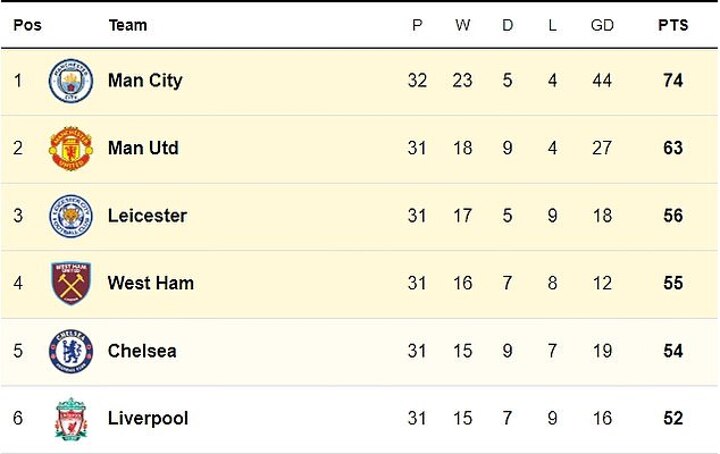Click the Chelsea club crest
This screenshot has width=720, height=454.
coord(71,351)
